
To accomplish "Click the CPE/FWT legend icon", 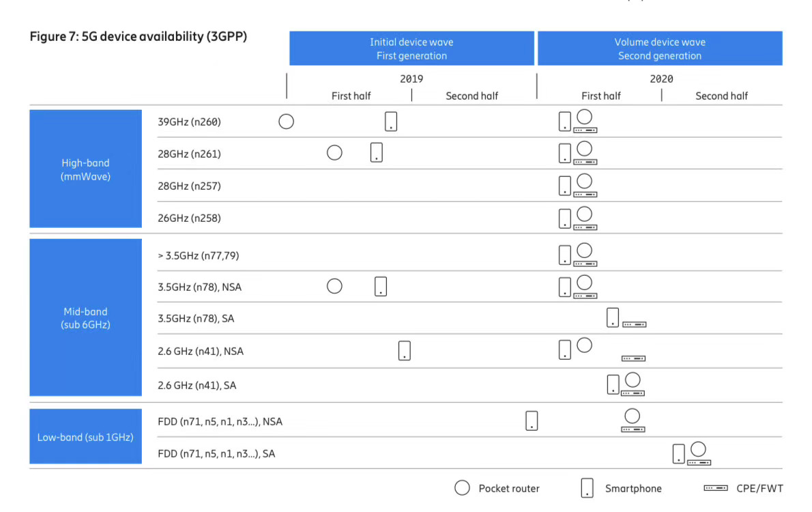I will click(x=716, y=488).
